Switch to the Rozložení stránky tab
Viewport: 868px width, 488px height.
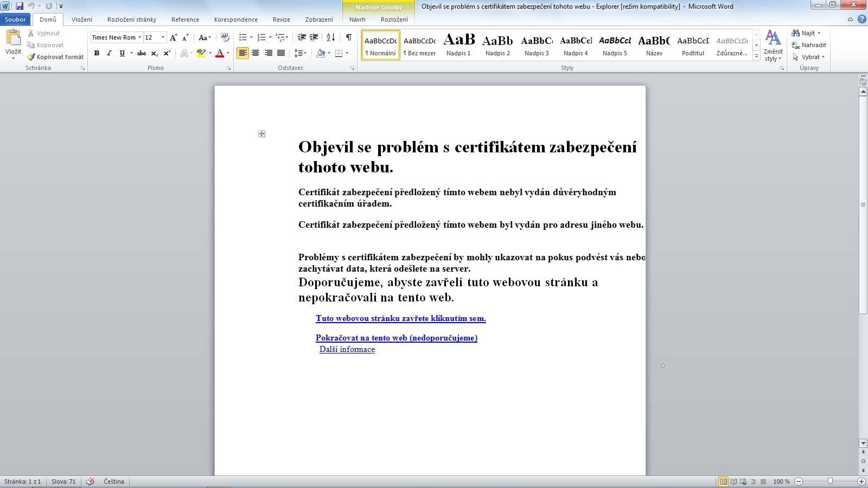(132, 20)
